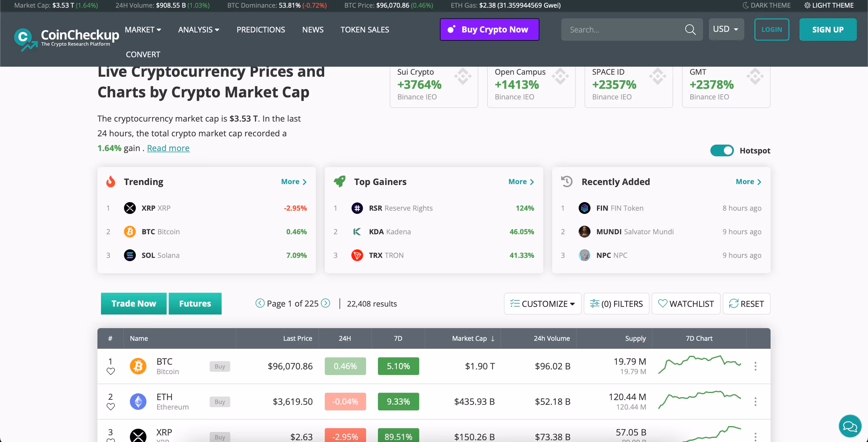This screenshot has height=442, width=868.
Task: Click the Trending flame icon
Action: click(110, 181)
